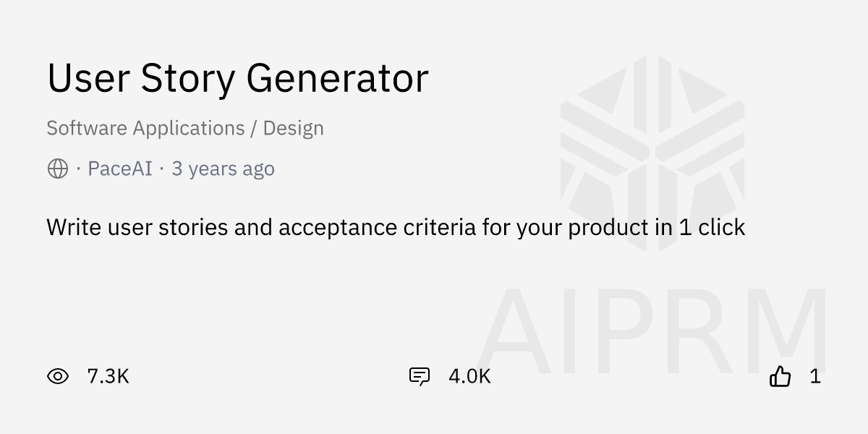
Task: Click "1 click" at the description's end
Action: point(712,228)
